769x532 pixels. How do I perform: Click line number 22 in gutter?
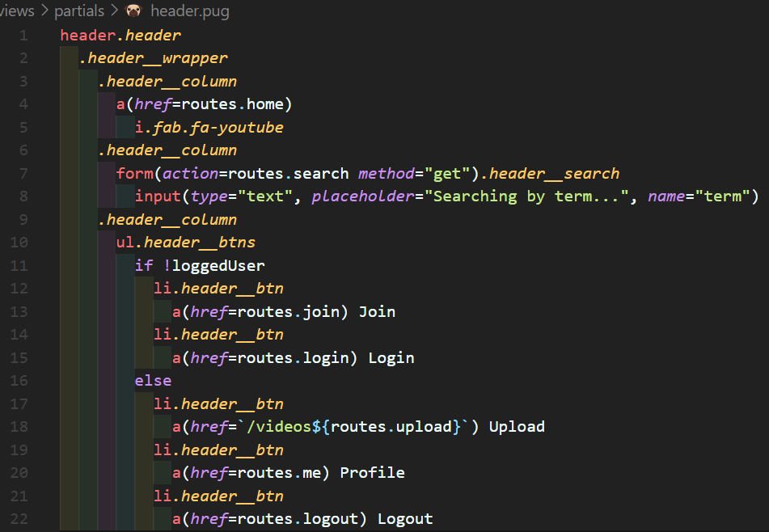pos(19,519)
